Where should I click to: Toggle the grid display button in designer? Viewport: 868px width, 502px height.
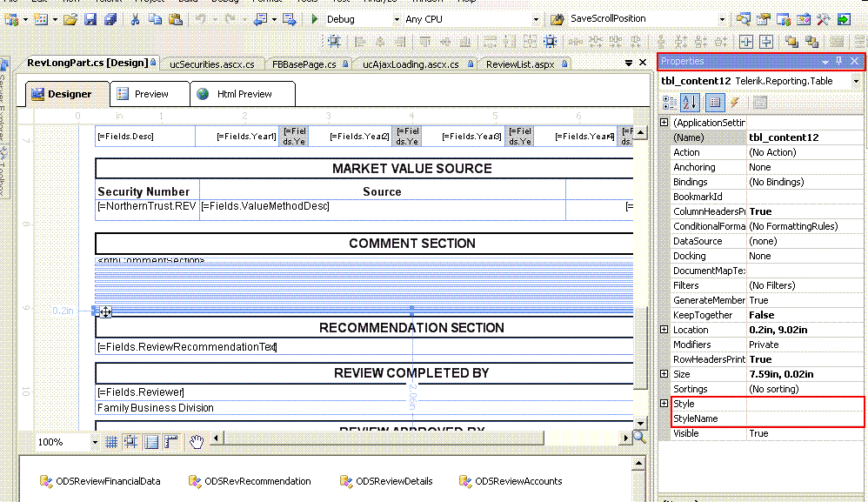point(112,442)
